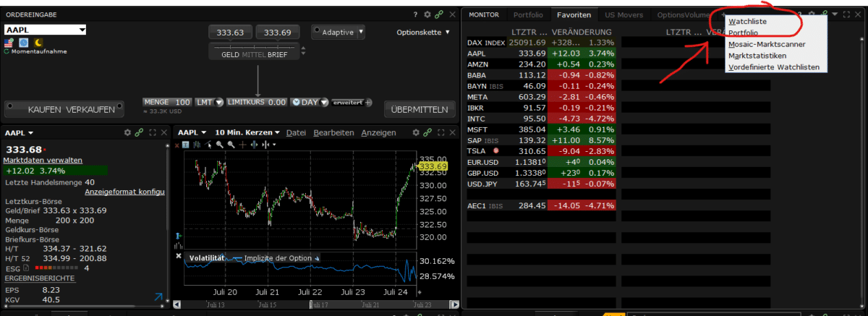The image size is (868, 316).
Task: Choose Vordefinierte Watchlisten from popup menu
Action: point(774,67)
